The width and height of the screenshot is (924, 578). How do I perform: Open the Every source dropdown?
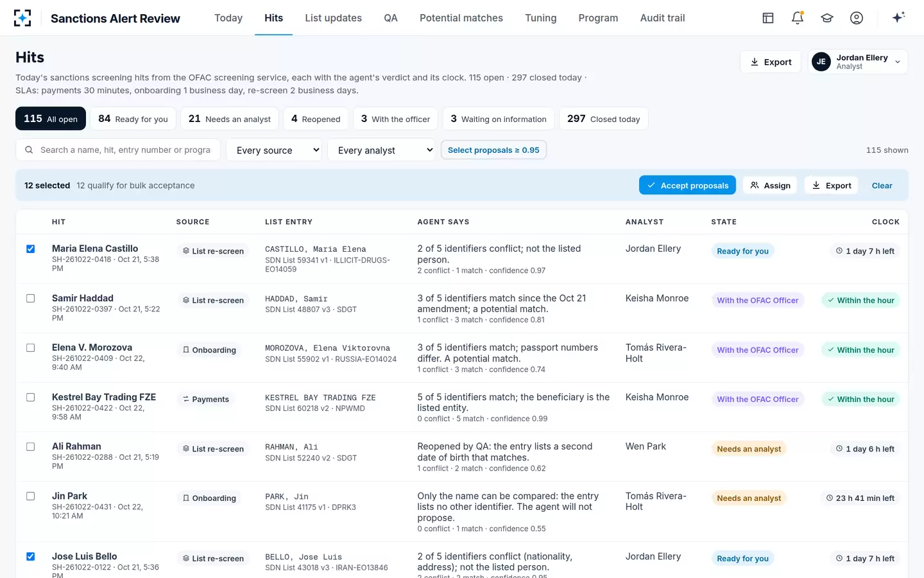[x=274, y=150]
